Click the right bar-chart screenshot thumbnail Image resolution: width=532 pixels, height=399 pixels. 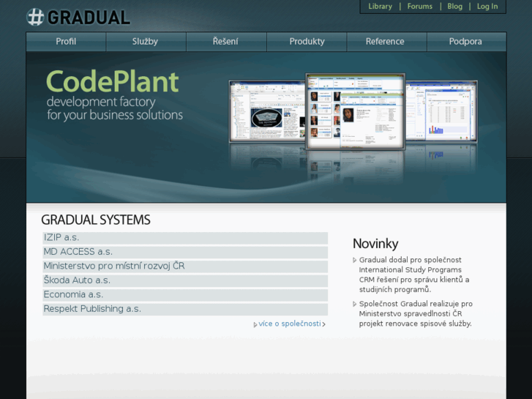(441, 111)
